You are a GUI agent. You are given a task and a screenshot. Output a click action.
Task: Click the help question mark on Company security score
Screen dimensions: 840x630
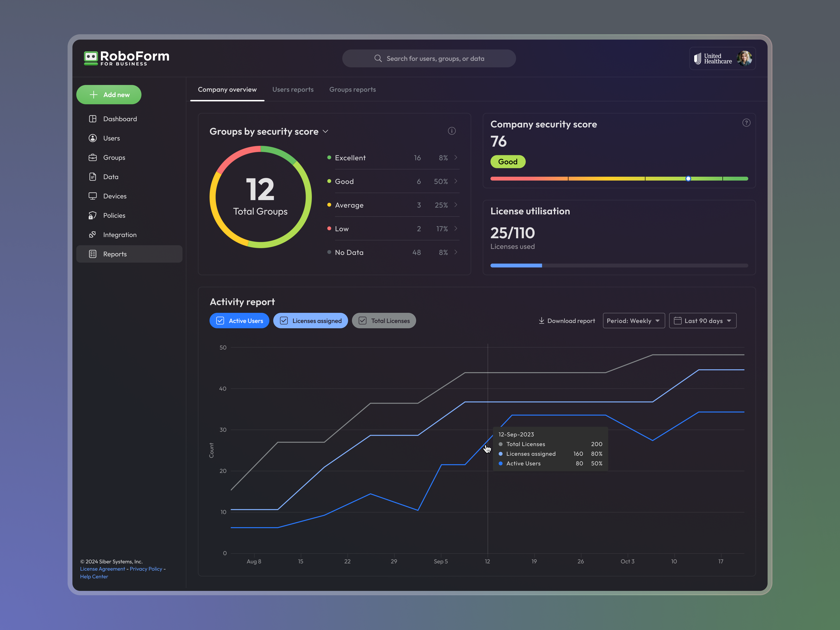tap(746, 122)
